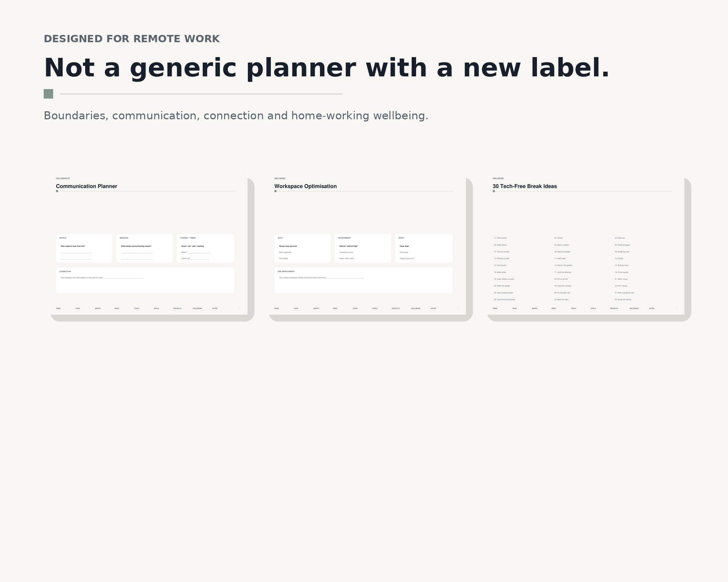Click the 'Communication Planner' page title
Viewport: 728px width, 582px height.
click(x=87, y=186)
